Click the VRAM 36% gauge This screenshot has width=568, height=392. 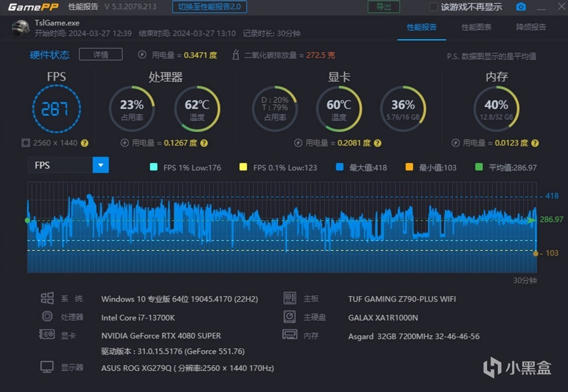[403, 109]
